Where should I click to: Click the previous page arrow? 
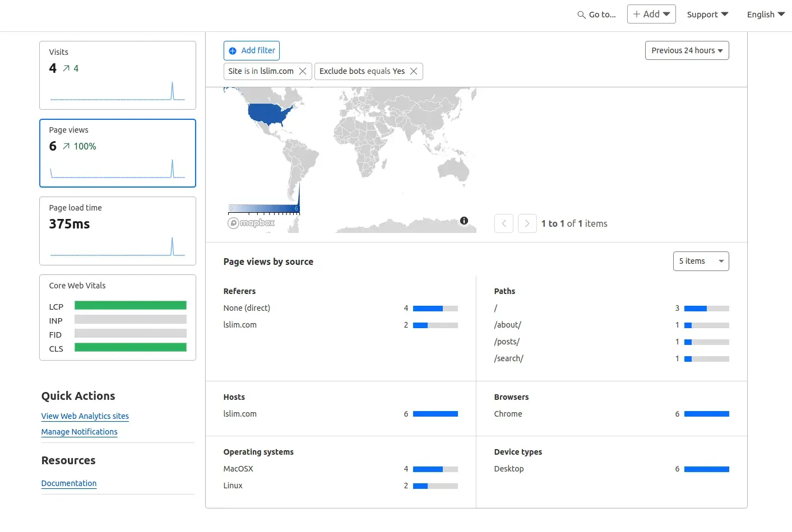coord(503,223)
